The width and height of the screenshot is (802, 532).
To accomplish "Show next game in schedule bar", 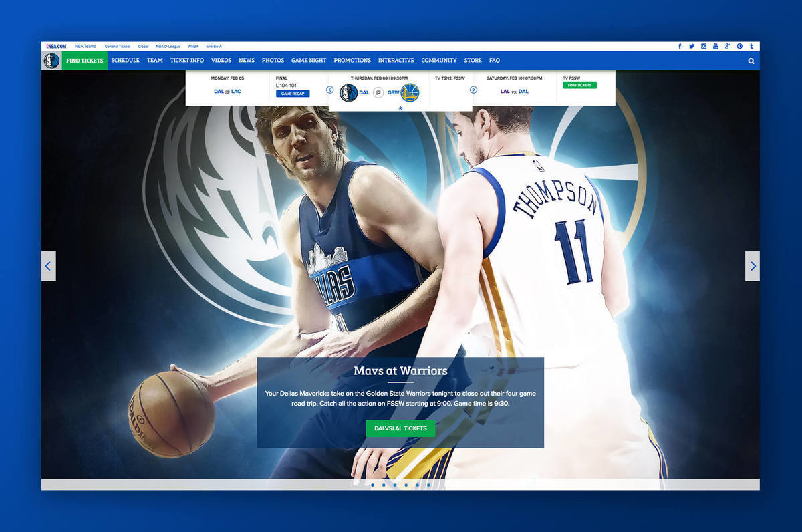I will [x=473, y=90].
